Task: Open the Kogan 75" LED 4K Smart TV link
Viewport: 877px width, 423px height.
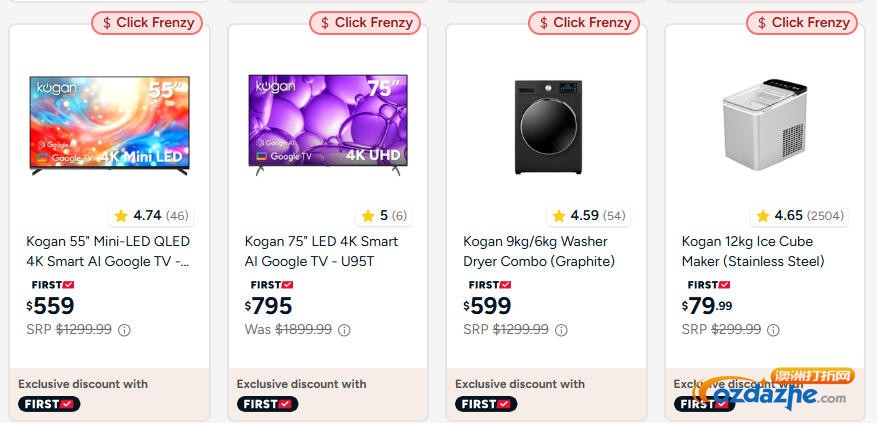Action: 321,251
